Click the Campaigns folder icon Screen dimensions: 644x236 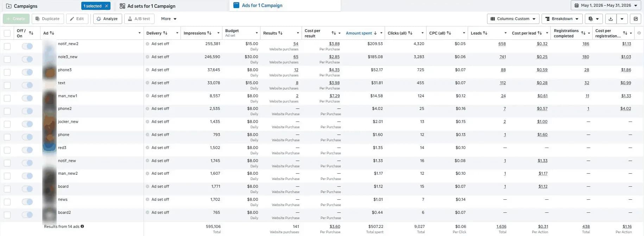tap(9, 6)
